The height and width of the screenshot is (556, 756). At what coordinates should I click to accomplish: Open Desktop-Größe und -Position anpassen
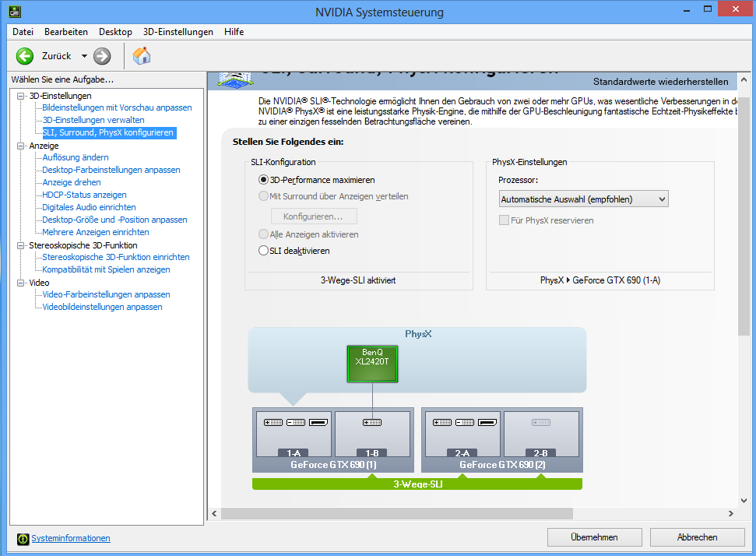[114, 220]
